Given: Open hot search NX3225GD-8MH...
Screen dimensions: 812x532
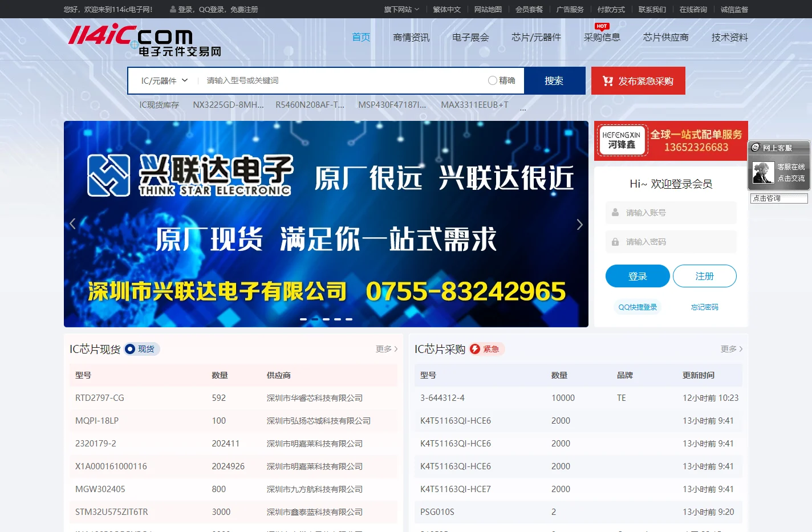Looking at the screenshot, I should (x=229, y=105).
